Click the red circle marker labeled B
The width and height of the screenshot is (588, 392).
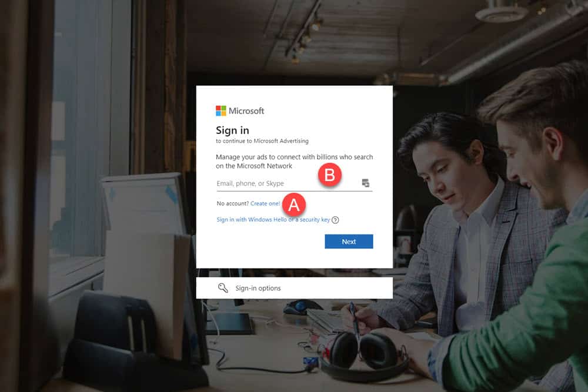330,175
